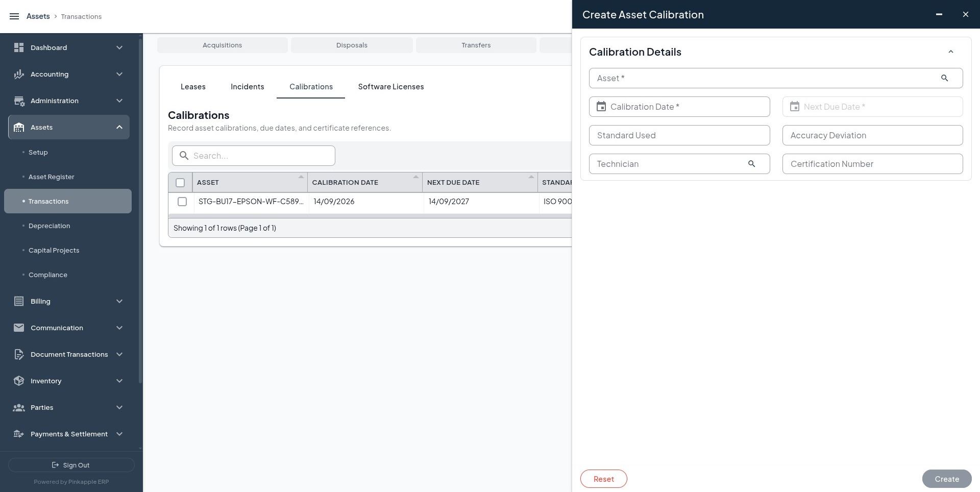The height and width of the screenshot is (492, 980).
Task: Switch to the Software Licenses tab
Action: point(391,87)
